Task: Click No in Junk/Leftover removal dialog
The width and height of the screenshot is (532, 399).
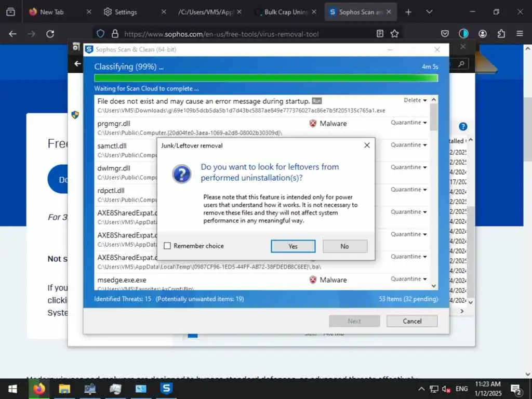Action: (345, 246)
